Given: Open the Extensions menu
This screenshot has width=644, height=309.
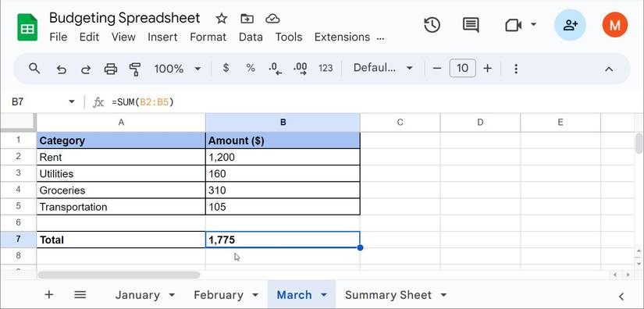Looking at the screenshot, I should 342,37.
